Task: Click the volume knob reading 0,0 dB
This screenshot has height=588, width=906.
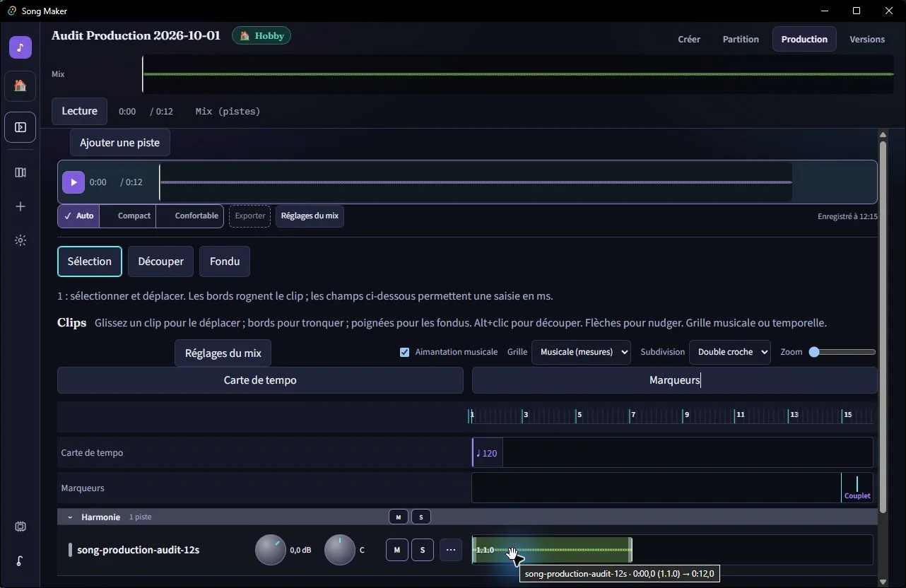Action: pyautogui.click(x=270, y=550)
